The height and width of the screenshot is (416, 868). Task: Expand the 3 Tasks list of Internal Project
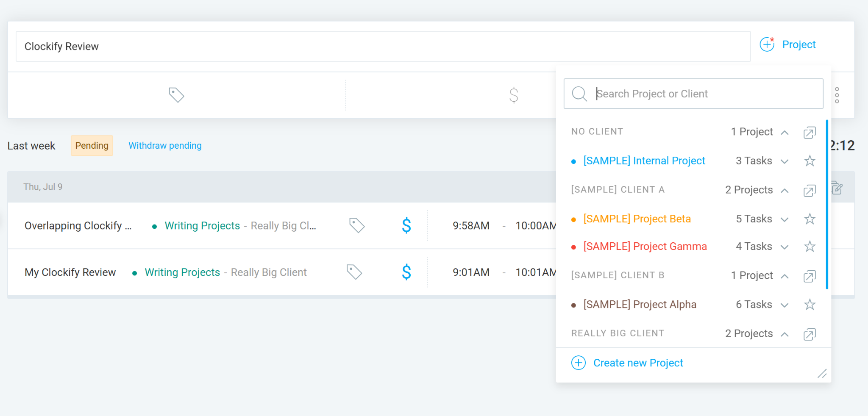[785, 161]
